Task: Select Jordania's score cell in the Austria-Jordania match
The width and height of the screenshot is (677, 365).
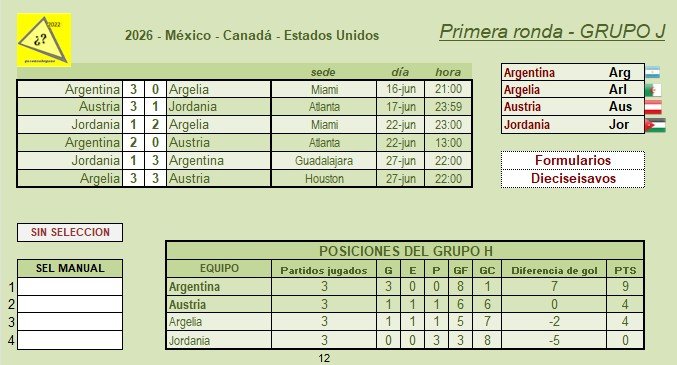Action: [155, 107]
